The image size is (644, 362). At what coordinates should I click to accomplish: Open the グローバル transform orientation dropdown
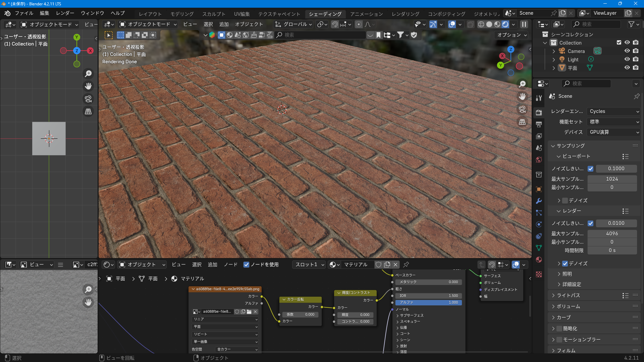[293, 24]
